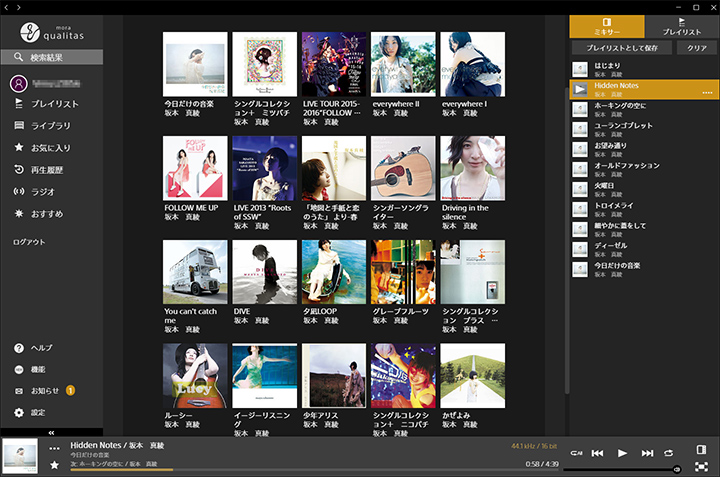Click the library icon in sidebar
This screenshot has width=720, height=477.
click(x=19, y=125)
